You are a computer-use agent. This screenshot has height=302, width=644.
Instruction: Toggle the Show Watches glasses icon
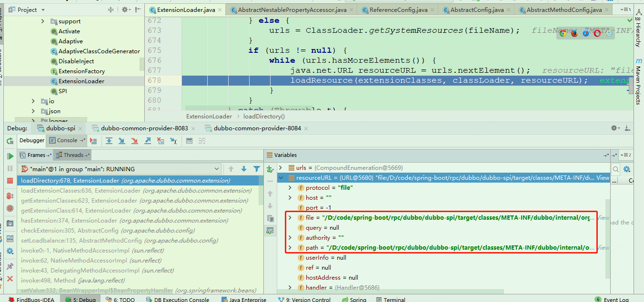point(270,231)
